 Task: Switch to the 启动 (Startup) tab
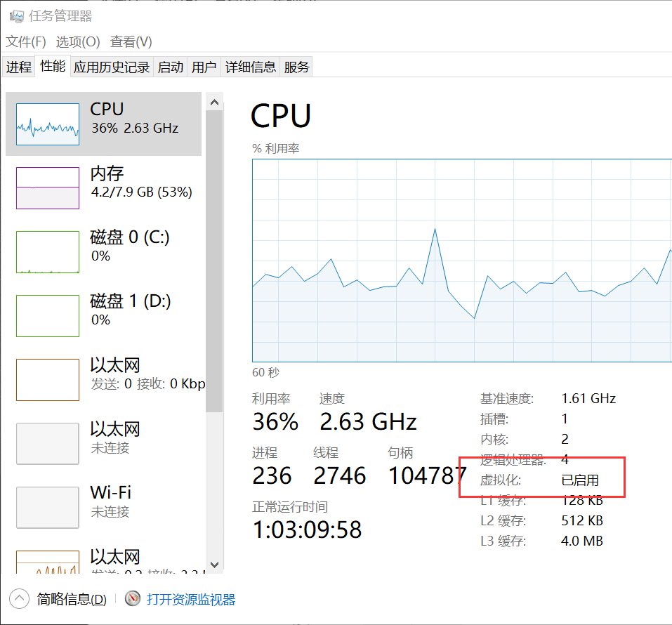tap(170, 66)
